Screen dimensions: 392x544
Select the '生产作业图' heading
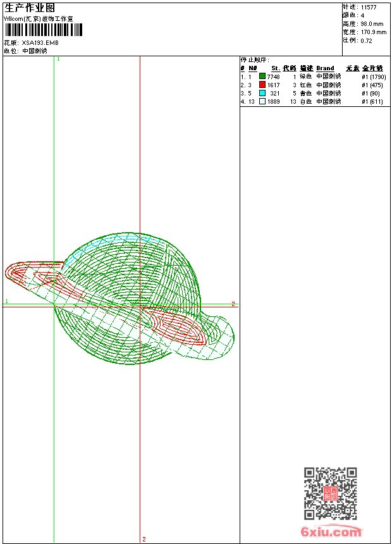pyautogui.click(x=30, y=8)
